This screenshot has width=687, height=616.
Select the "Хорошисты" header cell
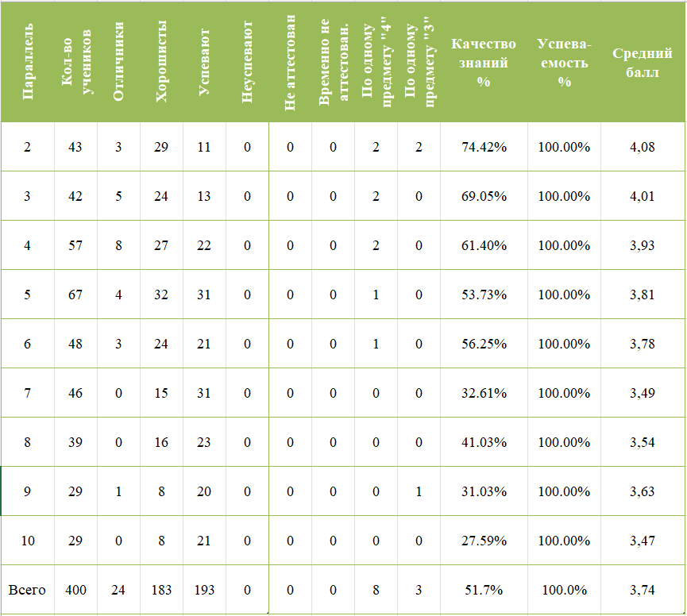[161, 62]
